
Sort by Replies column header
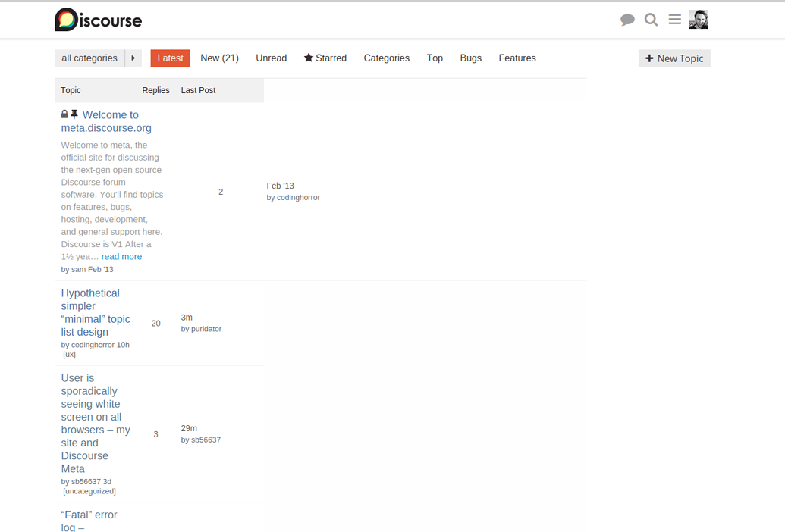pyautogui.click(x=155, y=90)
